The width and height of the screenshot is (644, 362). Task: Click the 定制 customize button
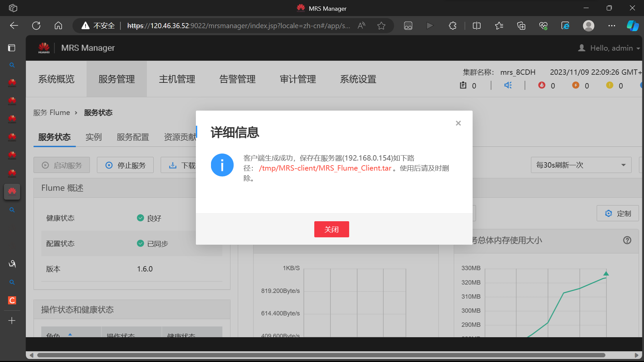pos(618,214)
